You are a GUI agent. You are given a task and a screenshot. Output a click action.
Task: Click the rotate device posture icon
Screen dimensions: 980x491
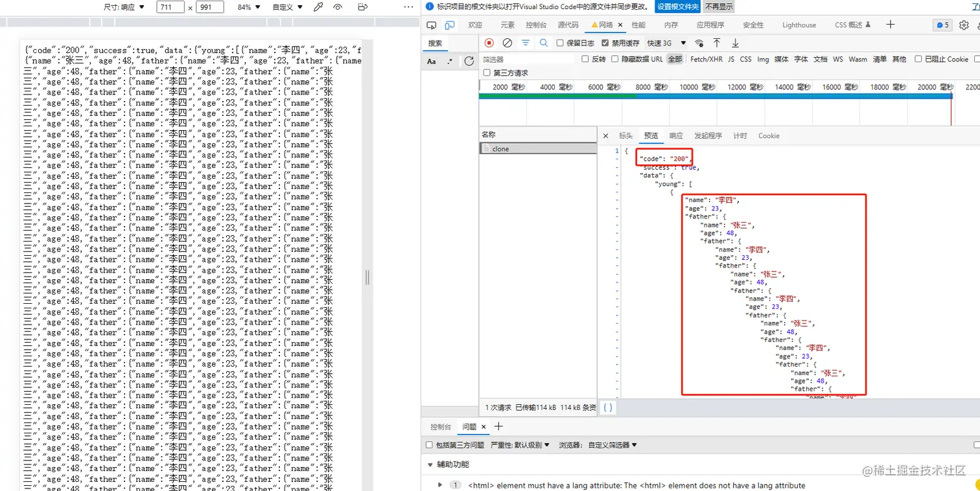point(362,7)
